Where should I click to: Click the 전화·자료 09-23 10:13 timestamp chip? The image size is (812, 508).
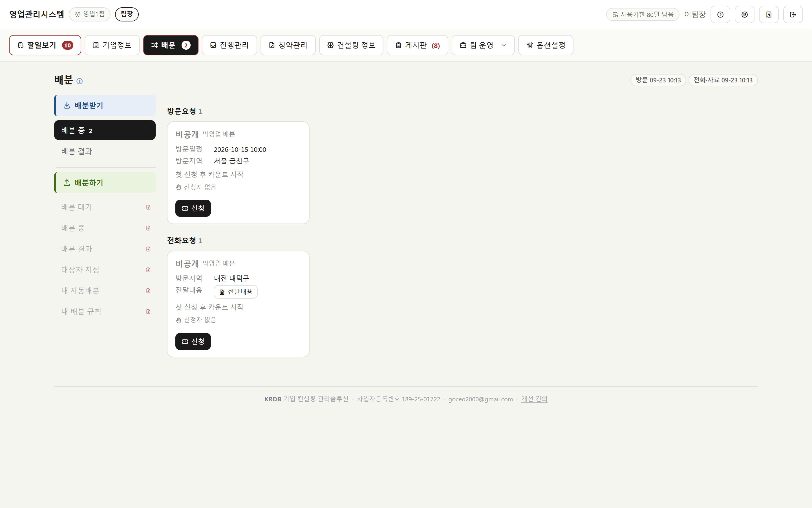click(723, 80)
